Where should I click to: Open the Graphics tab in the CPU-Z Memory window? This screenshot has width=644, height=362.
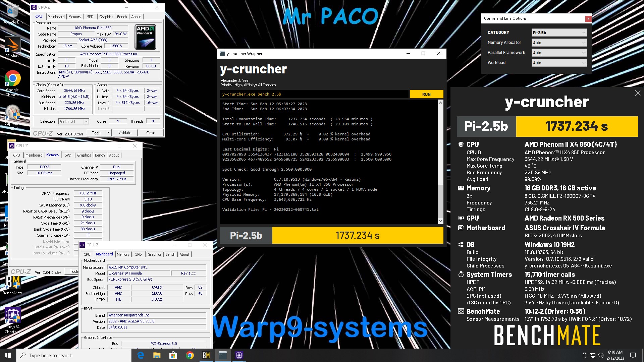84,155
